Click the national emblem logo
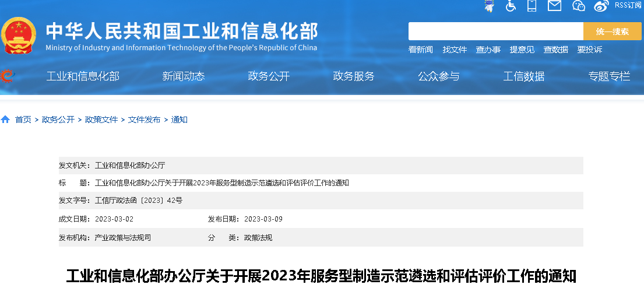 19,36
